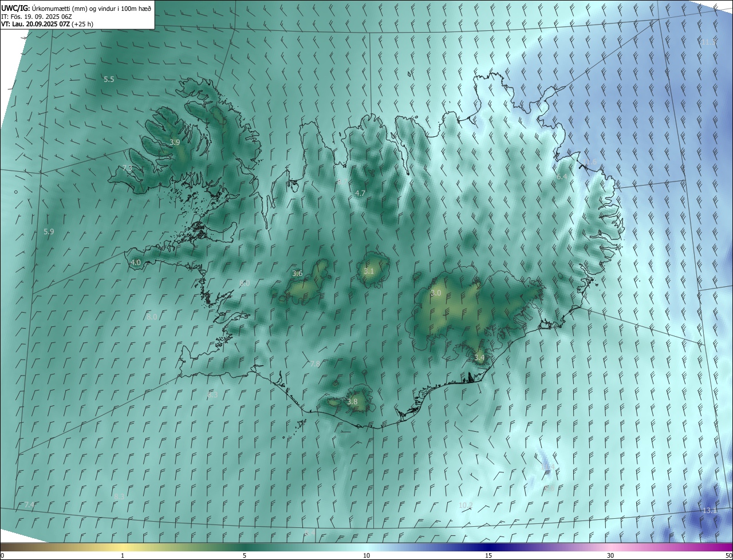The height and width of the screenshot is (560, 733).
Task: Select the 'IT: Fös. 19. 09. 2025 06Z' line
Action: (37, 16)
